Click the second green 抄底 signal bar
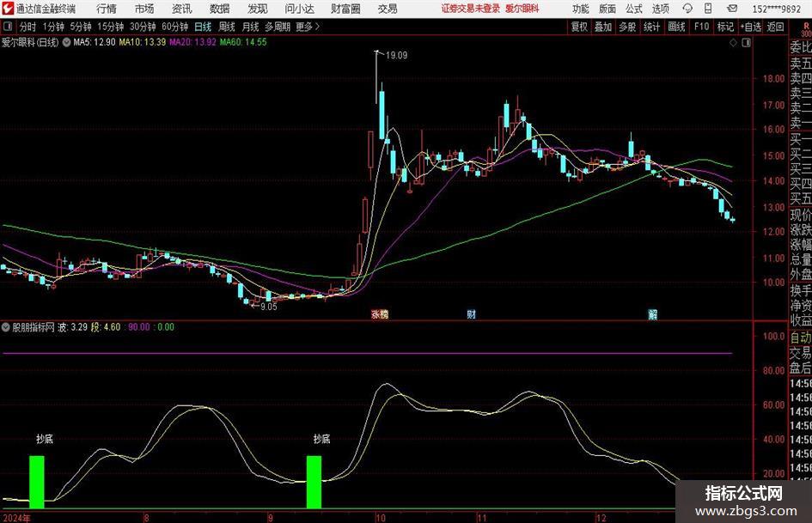Image resolution: width=812 pixels, height=523 pixels. pyautogui.click(x=314, y=482)
